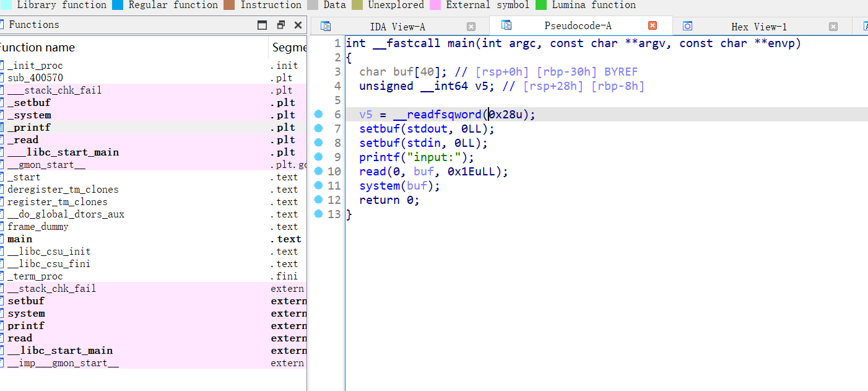The width and height of the screenshot is (868, 391).
Task: Select the _printf .plt function row
Action: pyautogui.click(x=154, y=128)
